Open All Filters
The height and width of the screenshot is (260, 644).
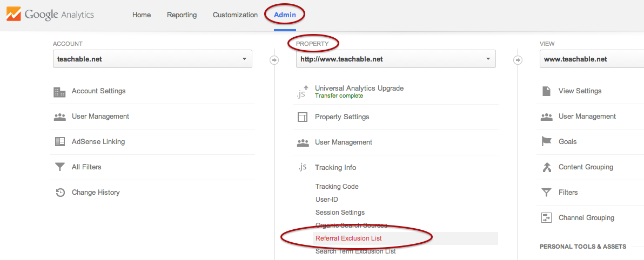point(86,167)
